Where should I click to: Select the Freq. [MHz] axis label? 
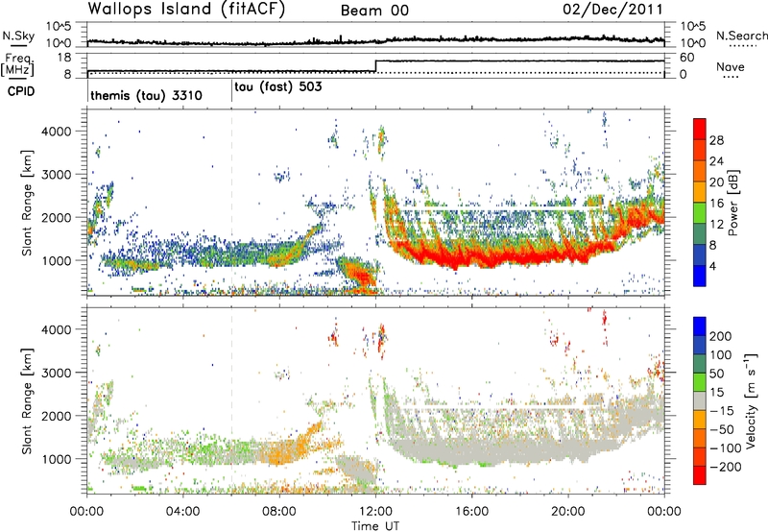(x=17, y=65)
